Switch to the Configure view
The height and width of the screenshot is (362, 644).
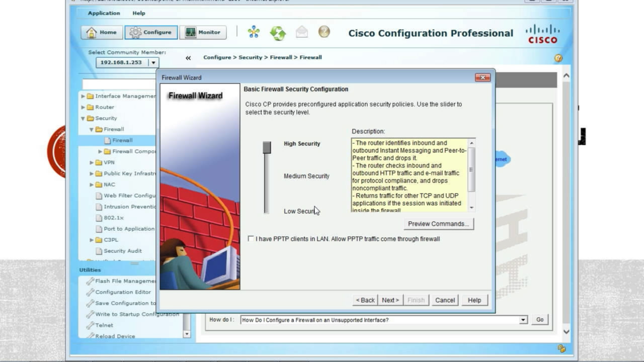(x=151, y=32)
